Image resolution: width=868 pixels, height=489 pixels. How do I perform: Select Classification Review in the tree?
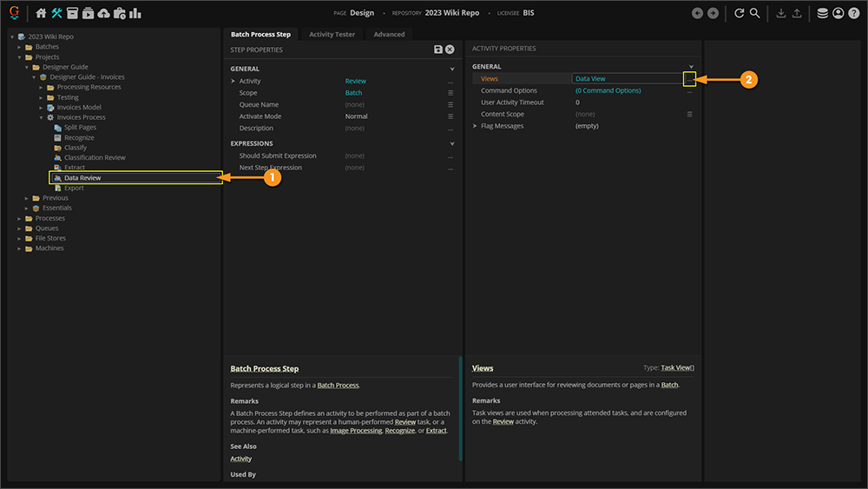[x=95, y=158]
